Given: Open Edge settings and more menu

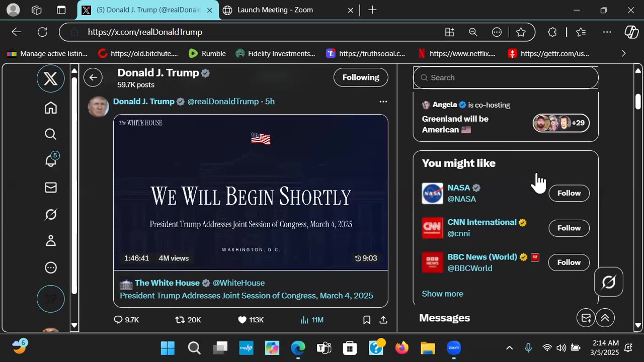Looking at the screenshot, I should click(x=607, y=32).
